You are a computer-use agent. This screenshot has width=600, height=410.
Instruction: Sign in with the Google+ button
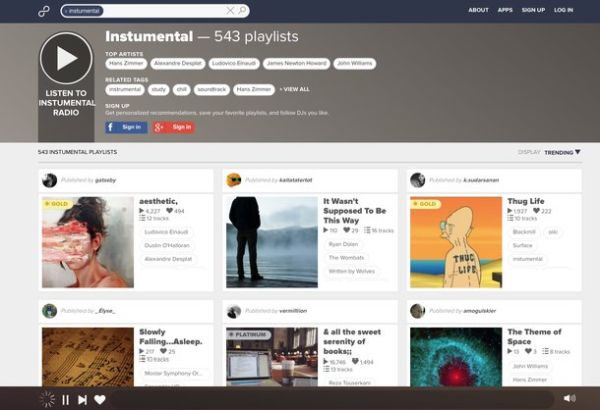point(174,127)
